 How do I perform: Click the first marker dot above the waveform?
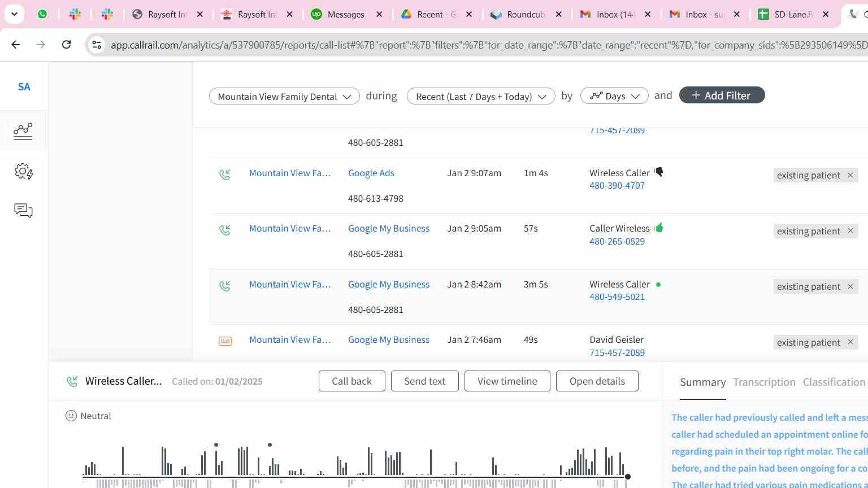click(x=216, y=445)
